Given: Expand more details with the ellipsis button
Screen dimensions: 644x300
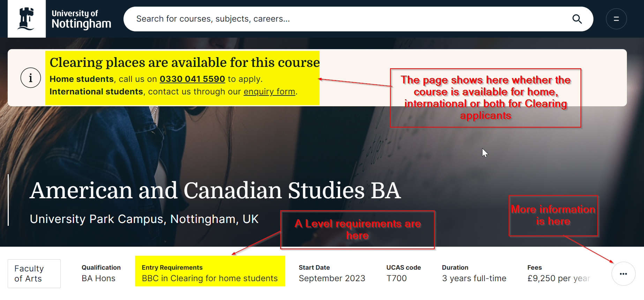Looking at the screenshot, I should click(x=623, y=274).
